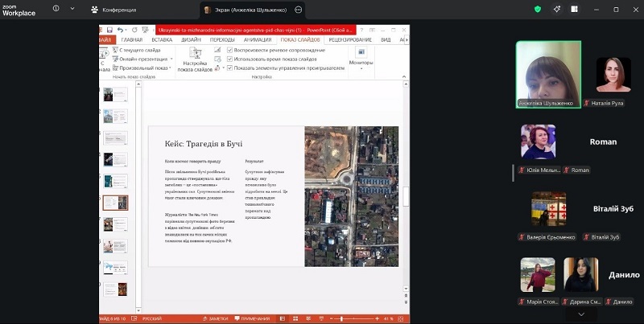Expand more participants with bottom chevron
The width and height of the screenshot is (644, 324).
(x=580, y=315)
